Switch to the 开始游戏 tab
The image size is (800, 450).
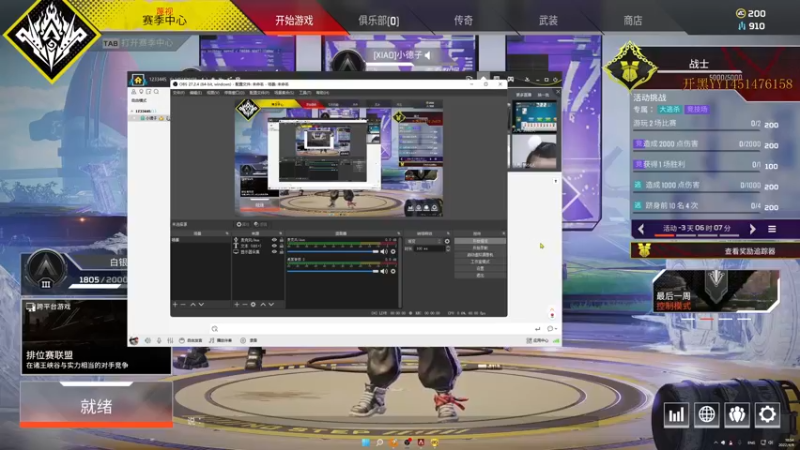(294, 20)
